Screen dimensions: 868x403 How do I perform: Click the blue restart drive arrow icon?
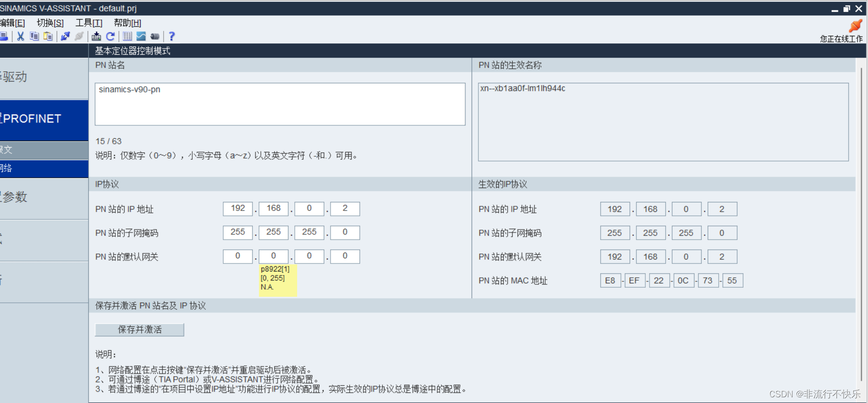[110, 36]
